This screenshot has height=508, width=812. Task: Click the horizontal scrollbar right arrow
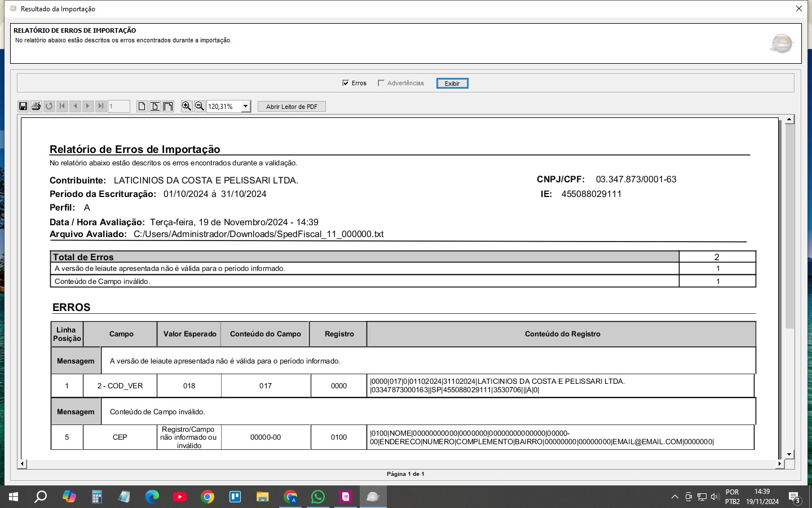pyautogui.click(x=779, y=463)
